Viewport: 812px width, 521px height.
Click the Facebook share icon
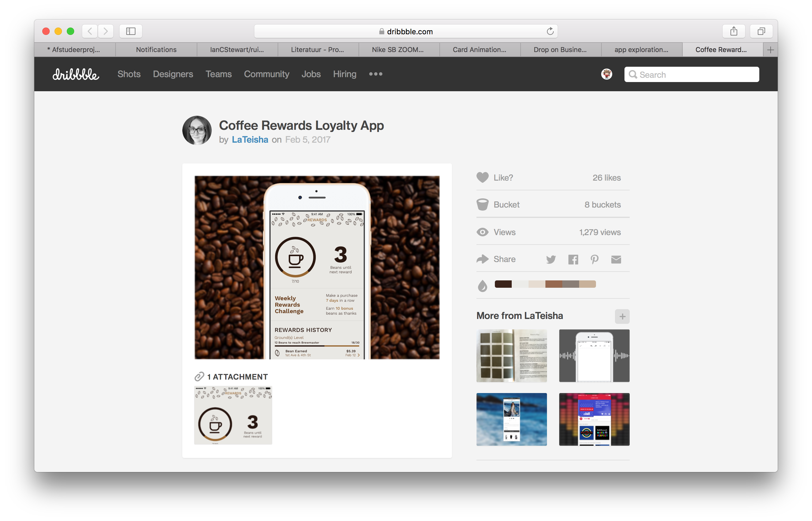[x=574, y=259]
